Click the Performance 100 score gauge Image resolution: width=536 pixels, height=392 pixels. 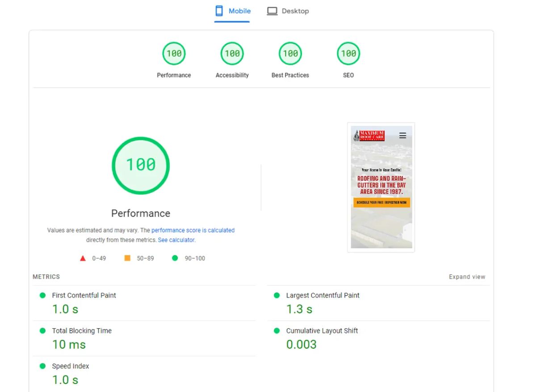click(174, 54)
